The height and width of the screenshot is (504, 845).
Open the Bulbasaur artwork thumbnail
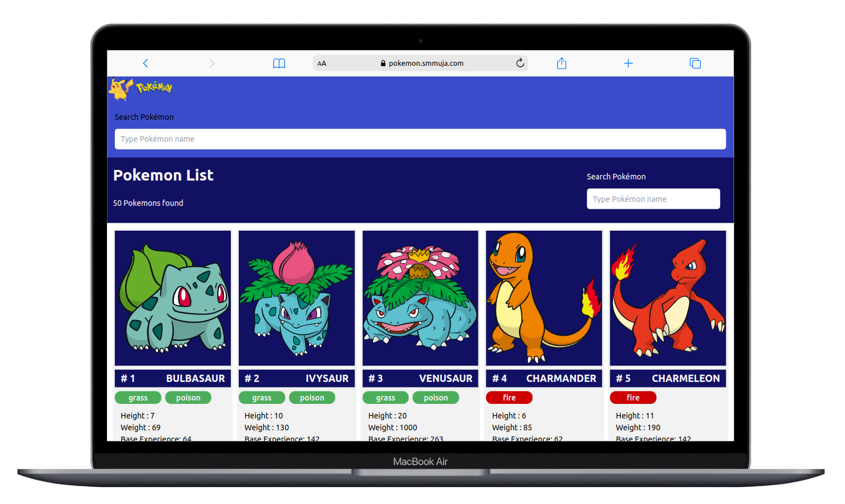(173, 298)
